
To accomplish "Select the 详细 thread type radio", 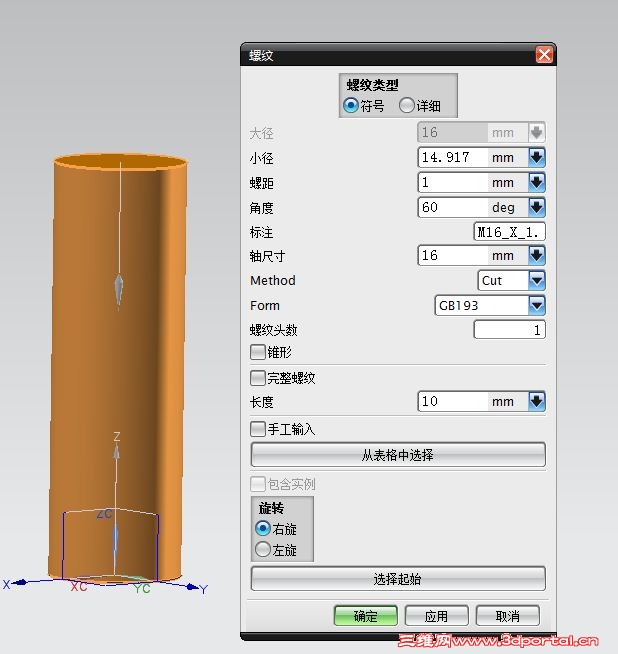I will (406, 105).
